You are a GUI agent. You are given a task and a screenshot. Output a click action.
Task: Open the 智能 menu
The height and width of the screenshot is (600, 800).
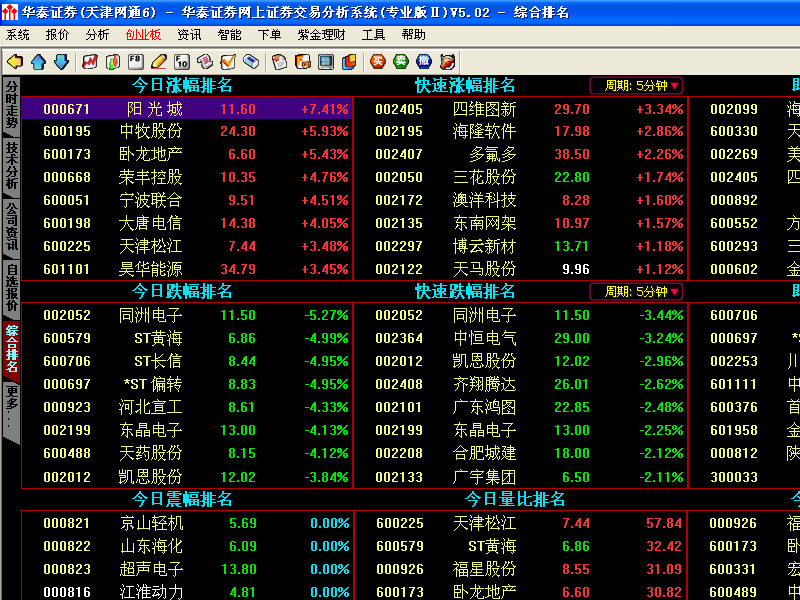coord(230,35)
